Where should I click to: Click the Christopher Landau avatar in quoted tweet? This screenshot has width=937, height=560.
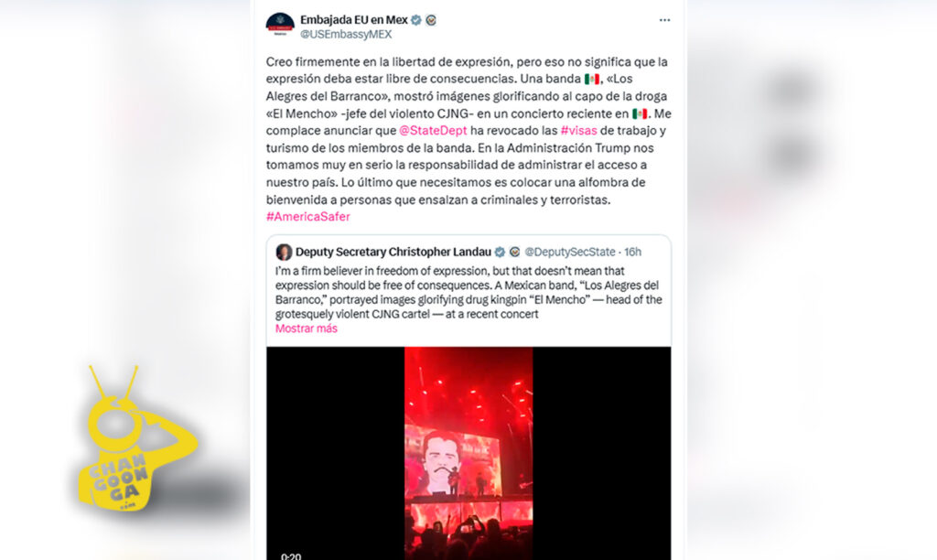point(284,253)
